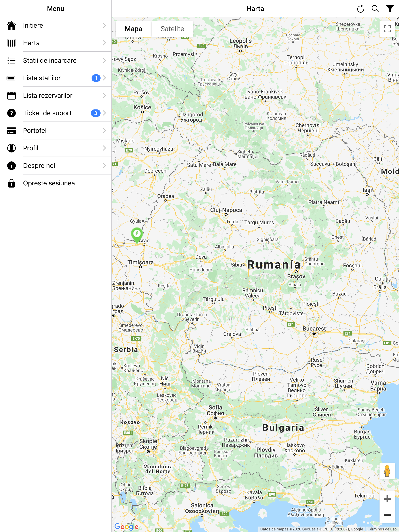399x532 pixels.
Task: Click the Despre noi info icon
Action: (11, 166)
